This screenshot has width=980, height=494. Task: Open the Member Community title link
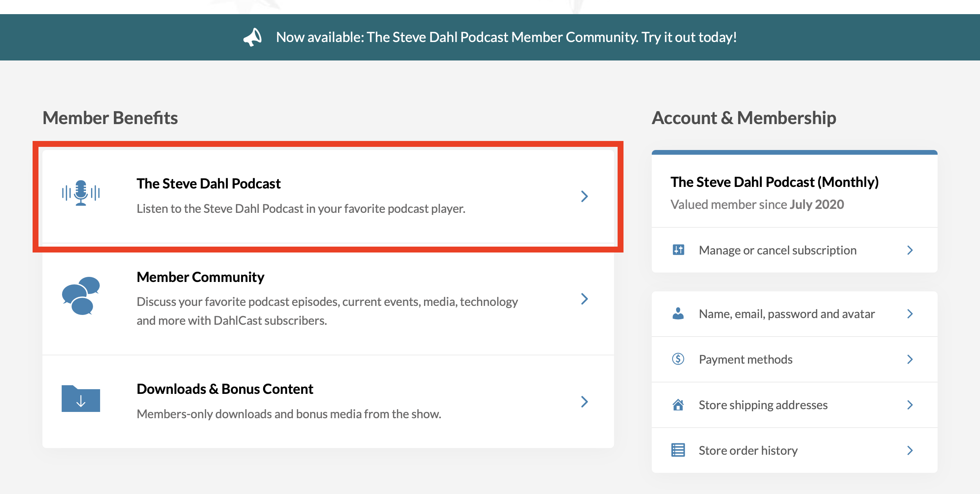tap(200, 277)
